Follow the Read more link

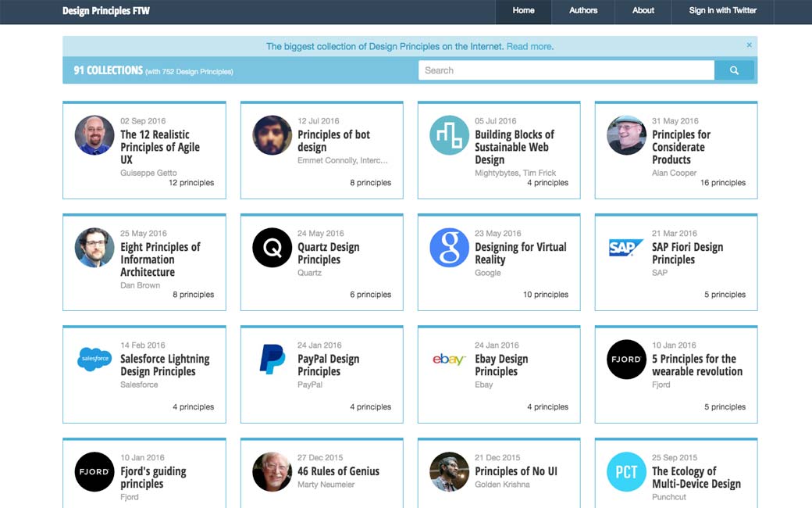pyautogui.click(x=529, y=47)
